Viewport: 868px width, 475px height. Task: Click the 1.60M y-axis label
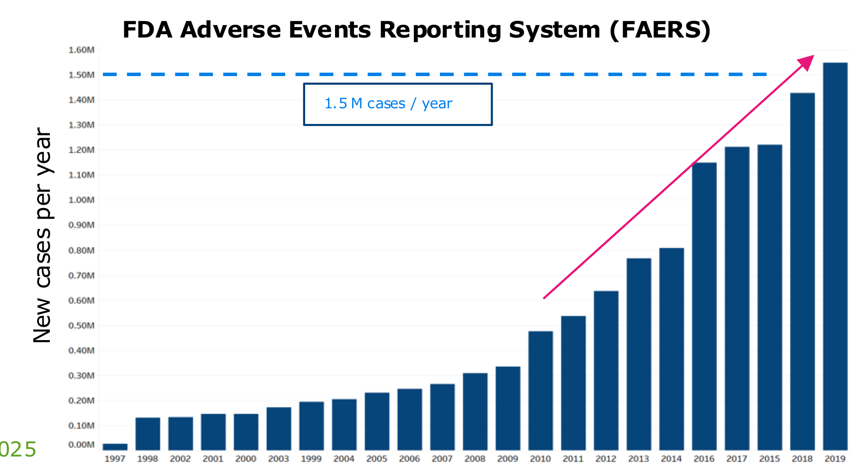click(81, 50)
